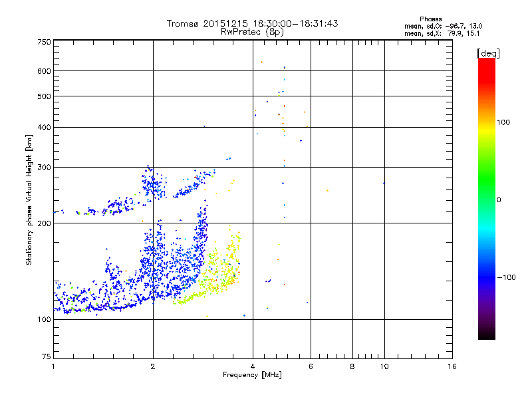The width and height of the screenshot is (532, 399).
Task: Click the y-axis tick label '300'
Action: point(44,167)
